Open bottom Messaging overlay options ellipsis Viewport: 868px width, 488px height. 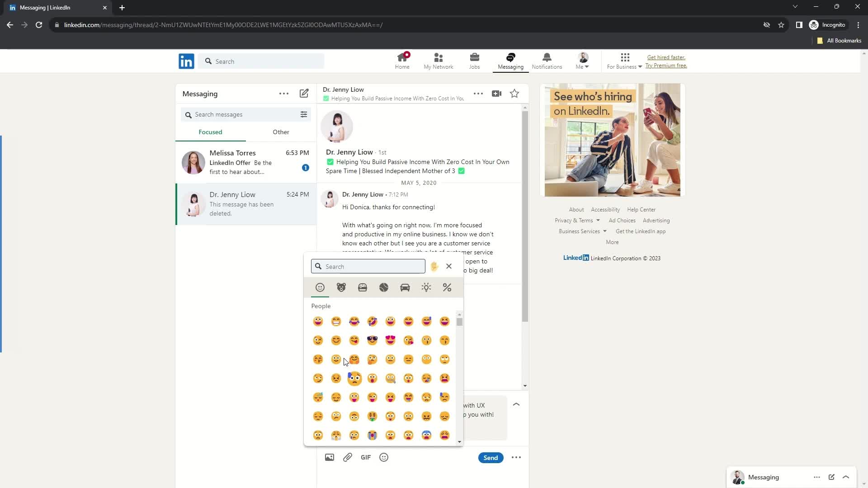click(x=817, y=477)
